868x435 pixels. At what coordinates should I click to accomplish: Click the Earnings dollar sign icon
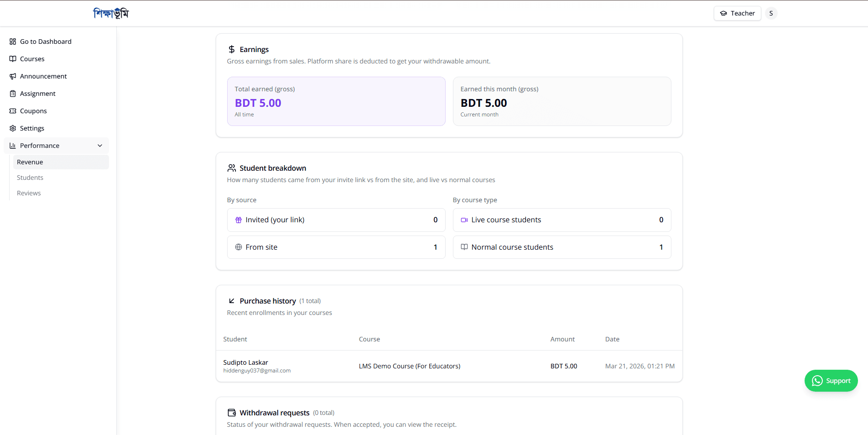coord(232,49)
